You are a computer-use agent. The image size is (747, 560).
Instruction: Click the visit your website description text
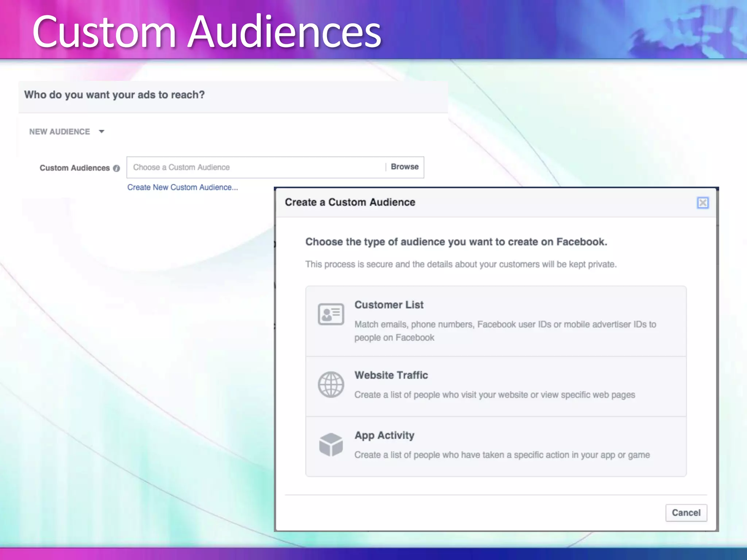[x=495, y=395]
